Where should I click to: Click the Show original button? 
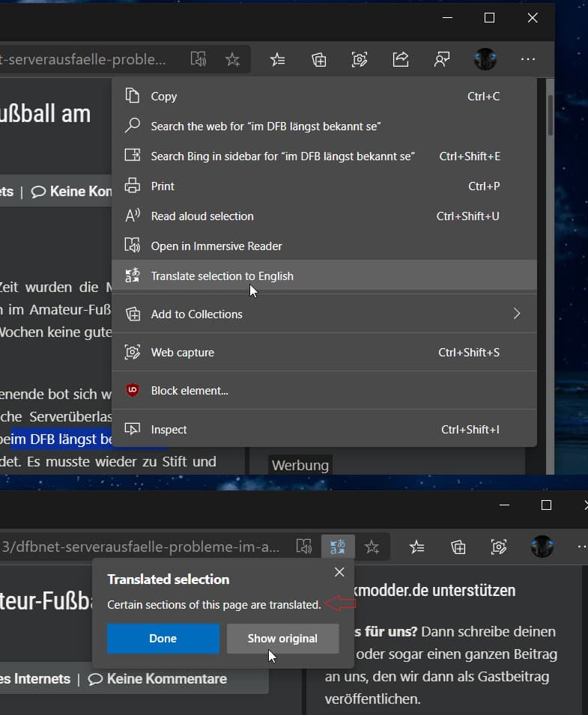tap(282, 639)
